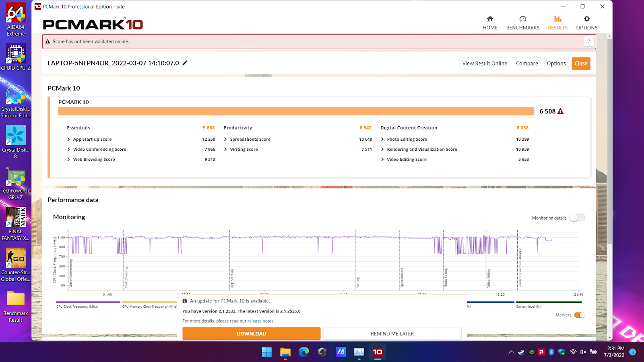Screen dimensions: 644x362
Task: Expand Video Conferencing Score row
Action: [x=69, y=149]
